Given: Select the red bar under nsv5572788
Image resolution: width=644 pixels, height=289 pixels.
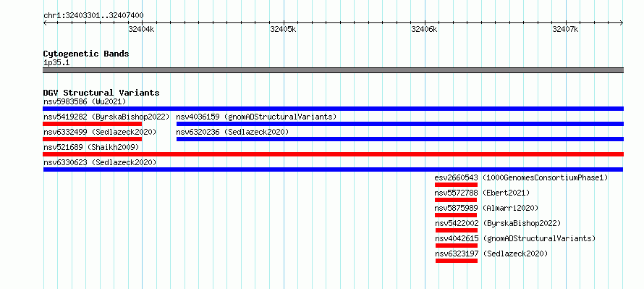Looking at the screenshot, I should pos(456,200).
